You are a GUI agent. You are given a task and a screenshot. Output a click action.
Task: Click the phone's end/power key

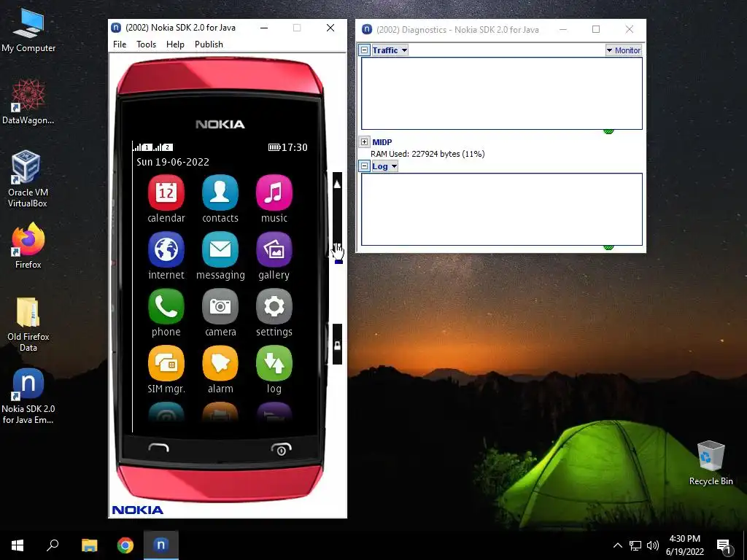281,448
